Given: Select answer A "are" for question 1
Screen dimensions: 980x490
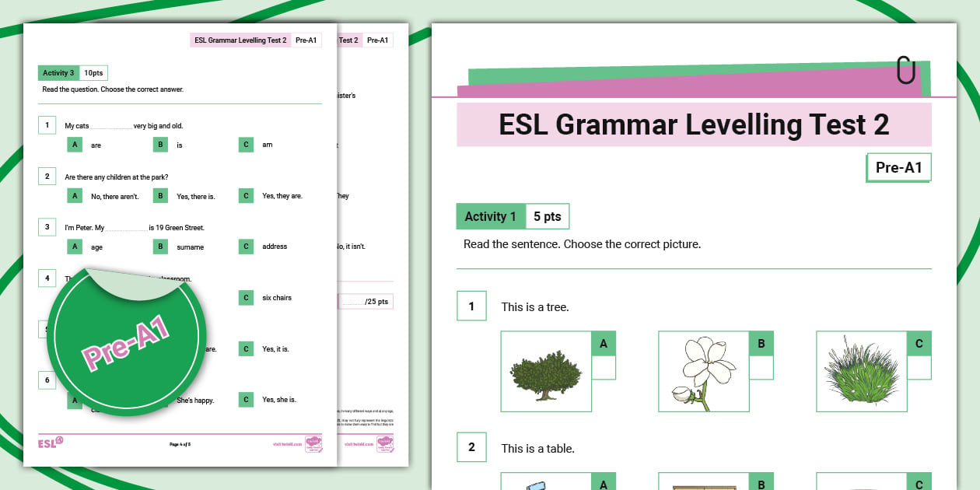Looking at the screenshot, I should pos(75,145).
